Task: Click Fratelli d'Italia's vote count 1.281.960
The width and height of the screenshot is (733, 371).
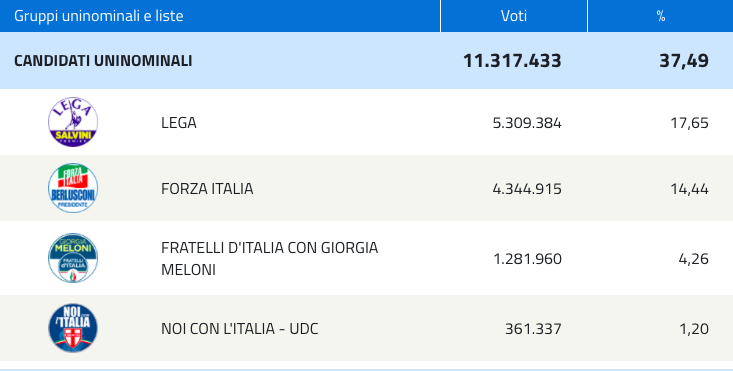Action: coord(528,259)
